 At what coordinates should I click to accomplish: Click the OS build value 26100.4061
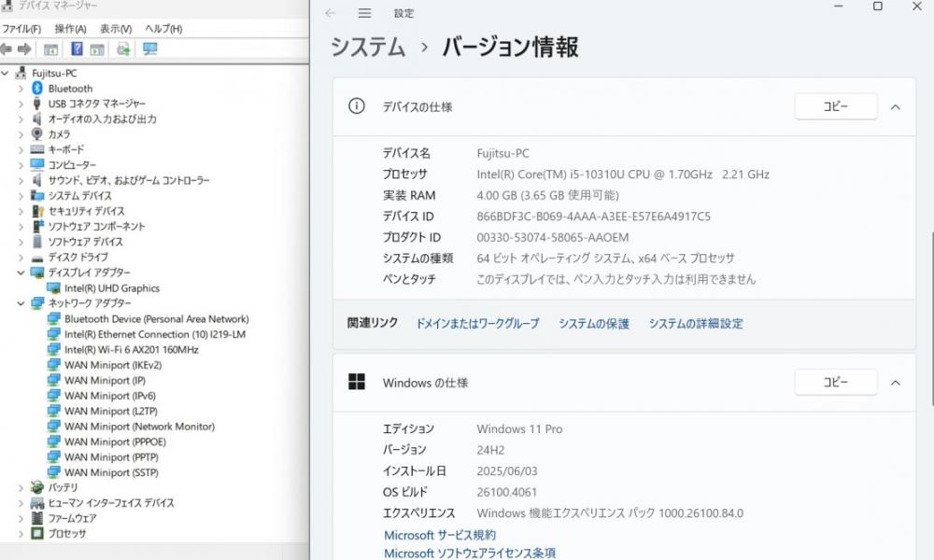pyautogui.click(x=506, y=492)
